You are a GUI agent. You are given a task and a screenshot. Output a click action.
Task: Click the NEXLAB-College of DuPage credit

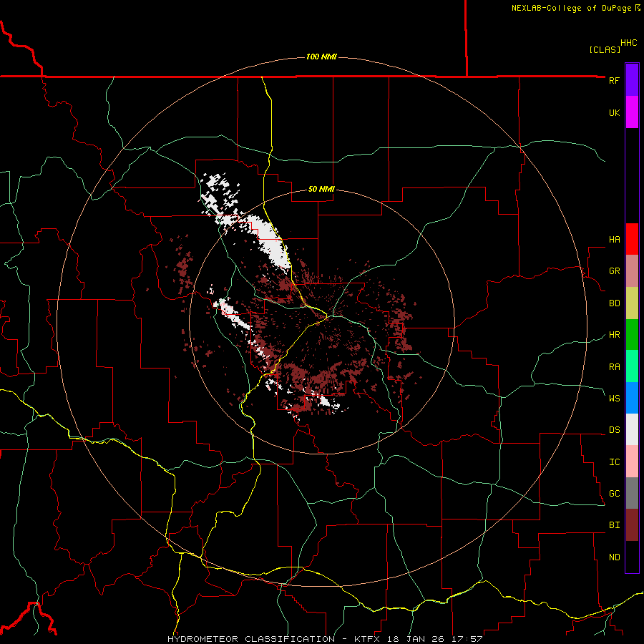tap(571, 8)
